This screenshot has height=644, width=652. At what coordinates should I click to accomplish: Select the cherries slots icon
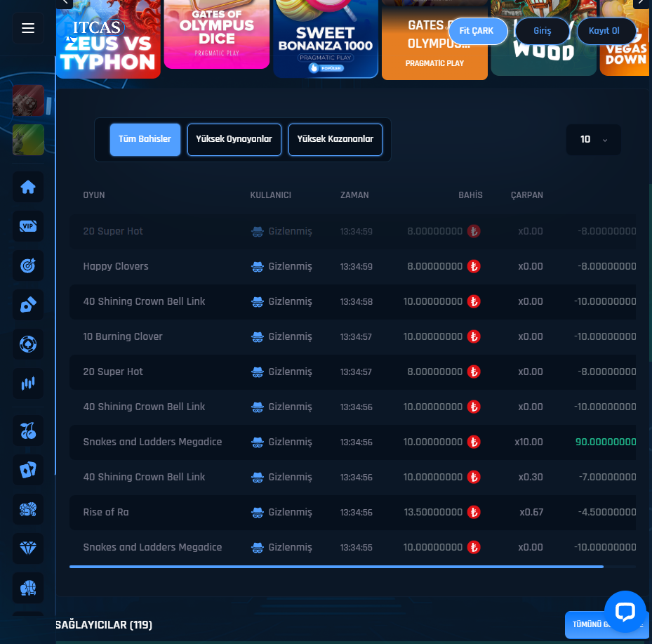coord(28,431)
